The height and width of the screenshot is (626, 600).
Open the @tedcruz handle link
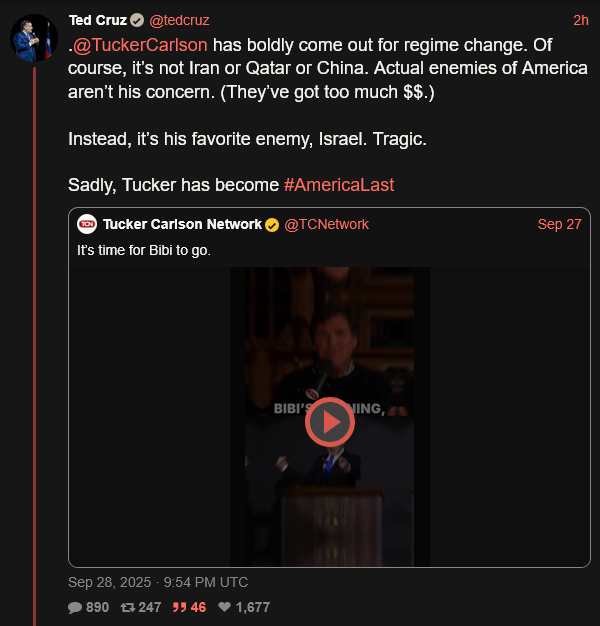pos(179,20)
